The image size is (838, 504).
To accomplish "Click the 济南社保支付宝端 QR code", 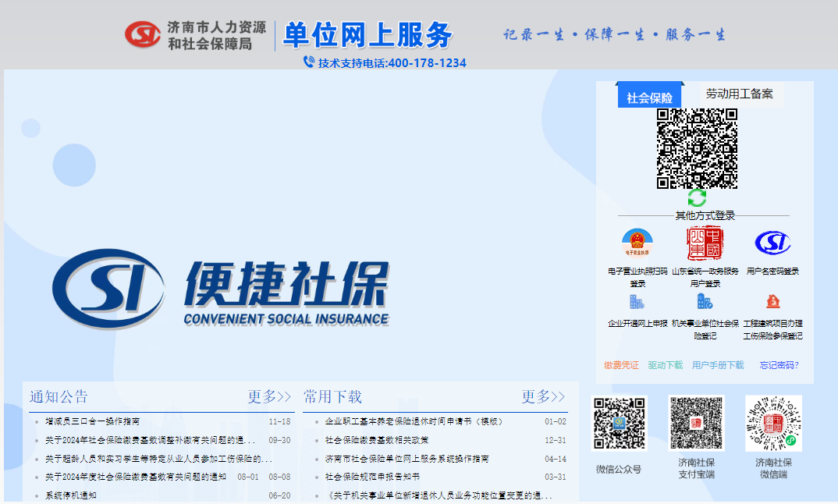I will [696, 424].
